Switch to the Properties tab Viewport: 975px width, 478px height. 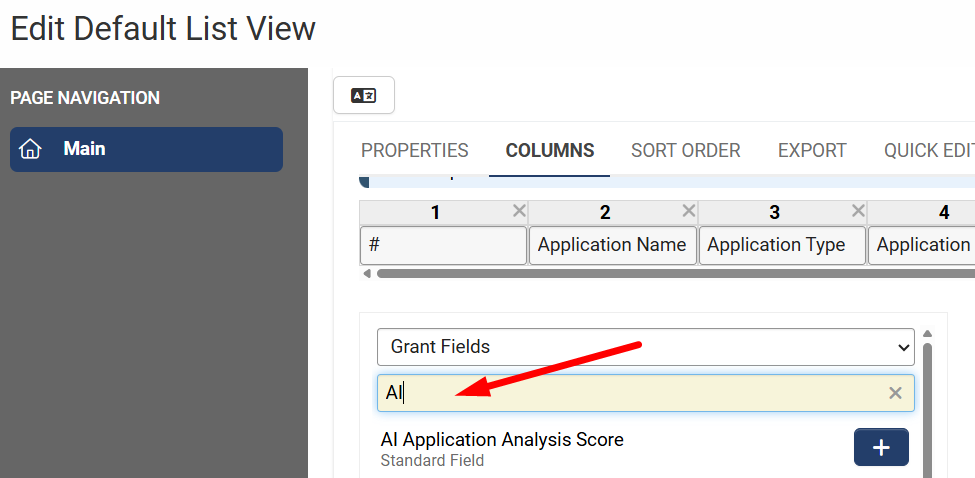[x=415, y=150]
